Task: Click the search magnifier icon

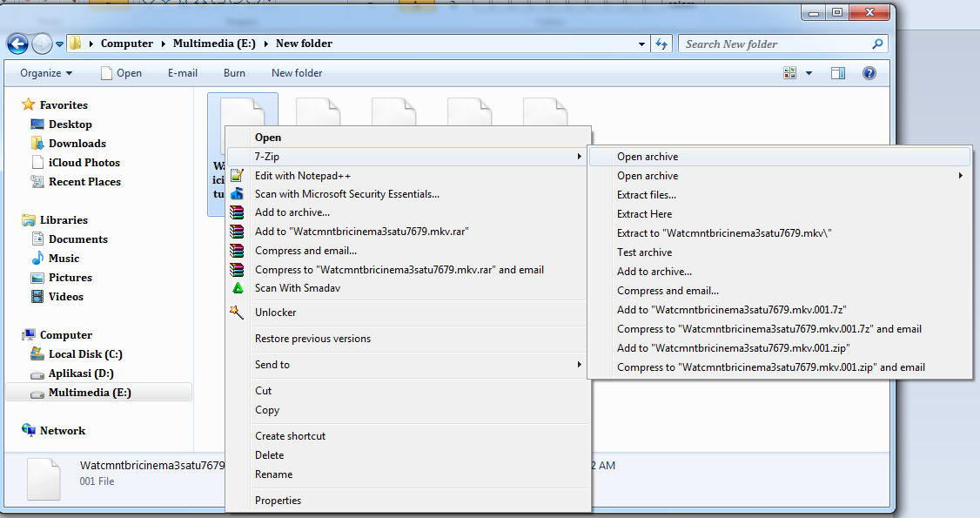Action: click(x=877, y=44)
